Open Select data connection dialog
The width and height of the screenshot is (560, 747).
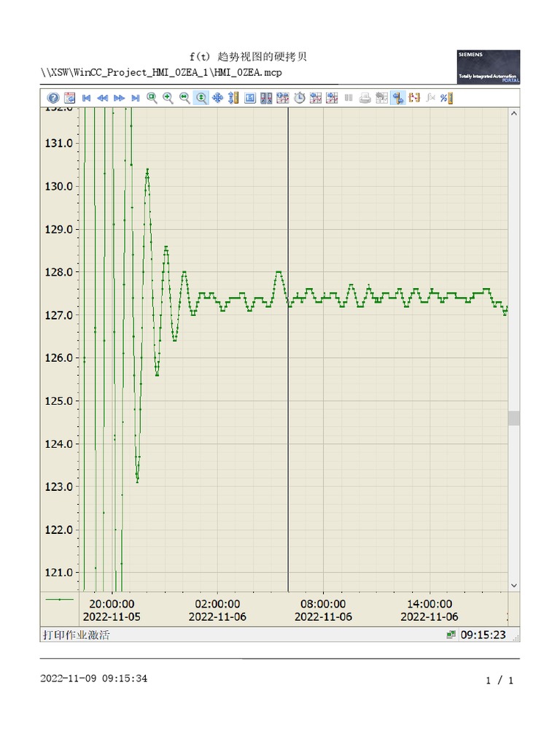click(266, 98)
